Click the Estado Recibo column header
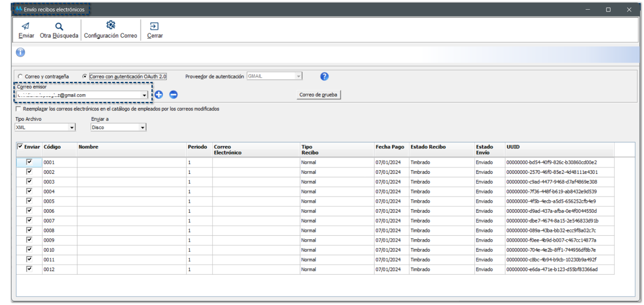This screenshot has height=305, width=644. [428, 147]
